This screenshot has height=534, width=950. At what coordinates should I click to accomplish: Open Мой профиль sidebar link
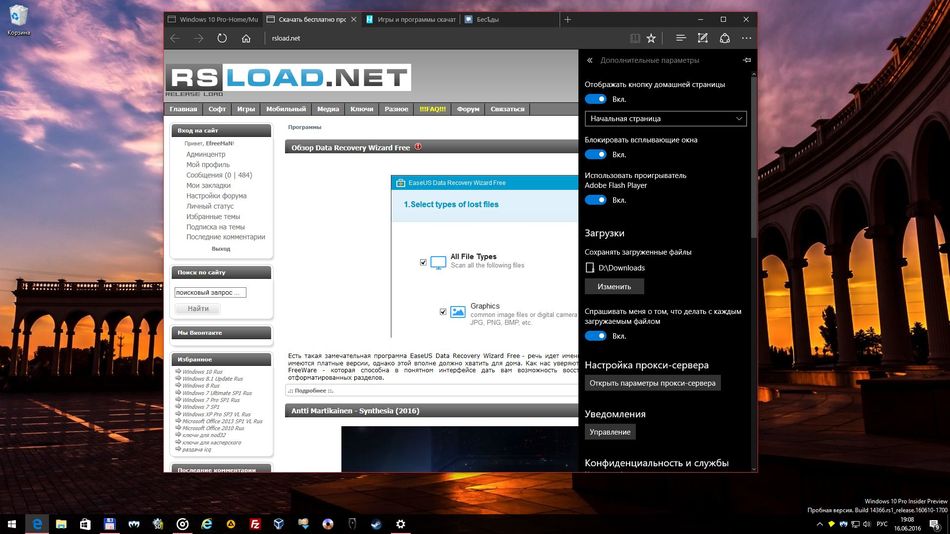tap(208, 164)
